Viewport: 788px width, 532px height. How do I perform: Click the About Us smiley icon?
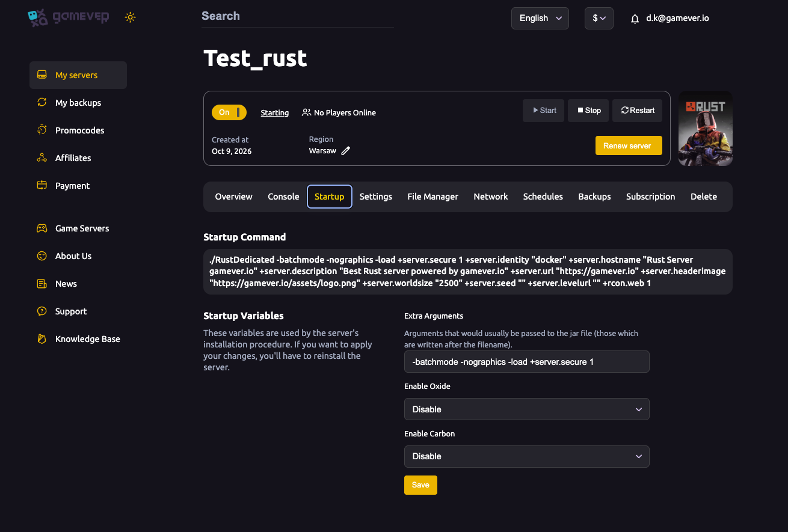(x=42, y=256)
